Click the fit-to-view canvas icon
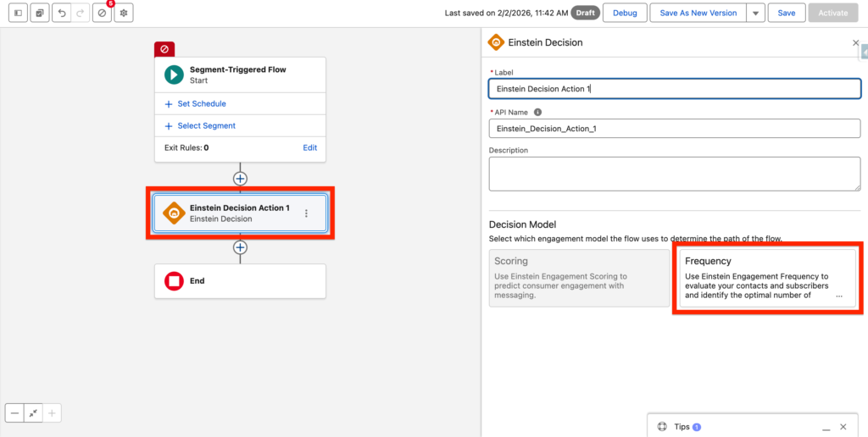868x437 pixels. [x=33, y=413]
